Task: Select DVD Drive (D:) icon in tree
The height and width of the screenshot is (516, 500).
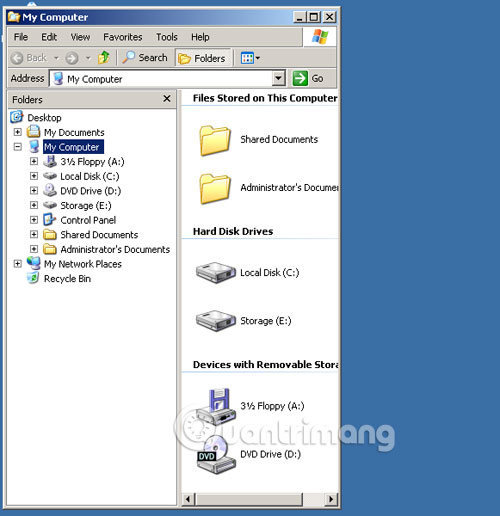Action: tap(50, 190)
